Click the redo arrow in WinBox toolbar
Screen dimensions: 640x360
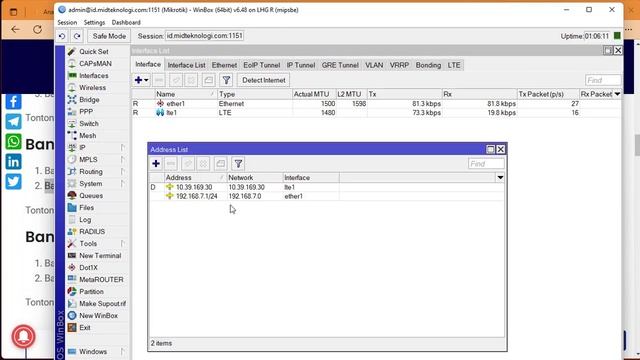click(x=77, y=36)
